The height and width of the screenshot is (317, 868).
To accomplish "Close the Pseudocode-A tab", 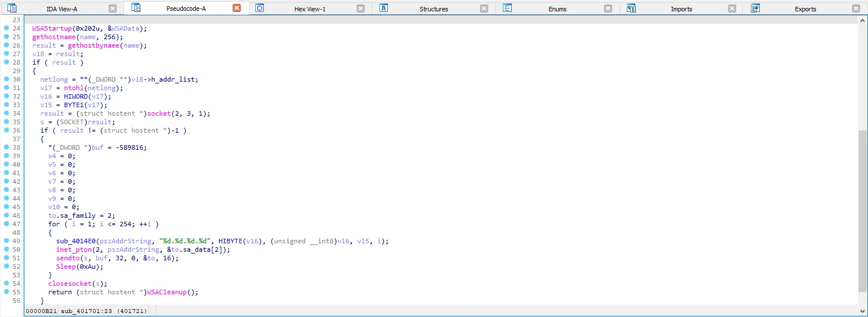I will (237, 8).
